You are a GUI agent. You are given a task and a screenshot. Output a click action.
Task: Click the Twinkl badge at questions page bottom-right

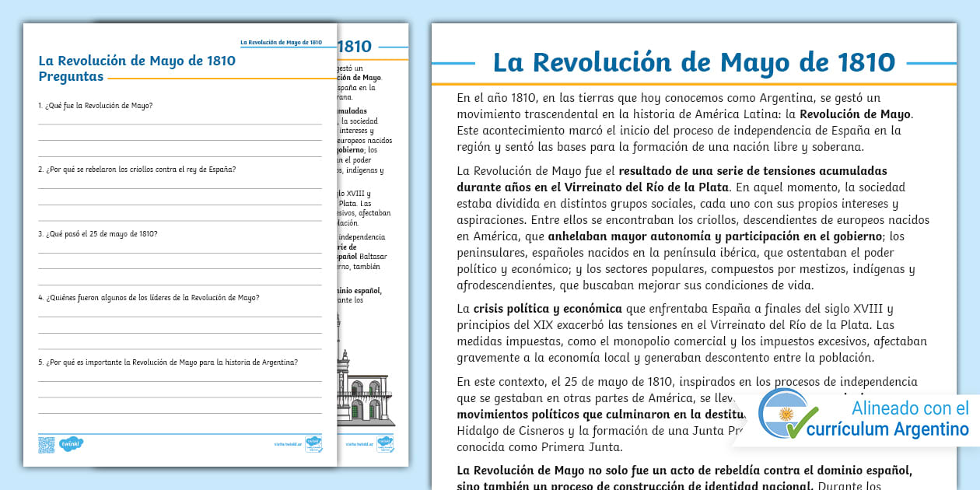coord(313,443)
